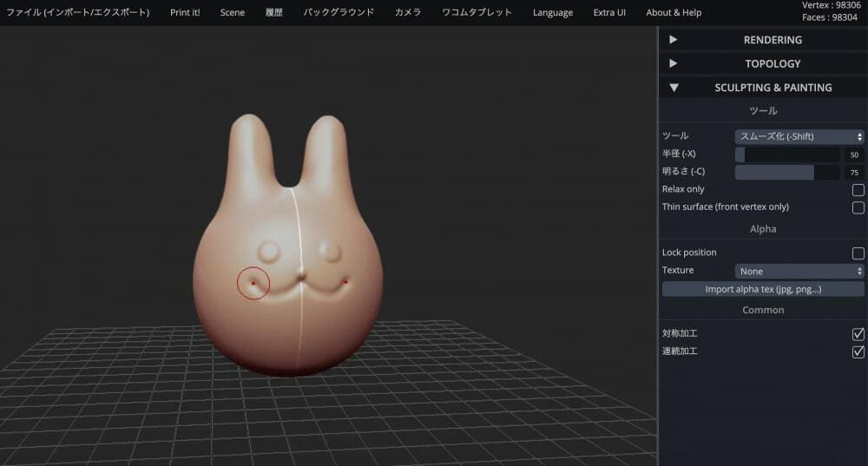The height and width of the screenshot is (466, 868).
Task: Click the Vertex : 98306 counter
Action: 831,5
